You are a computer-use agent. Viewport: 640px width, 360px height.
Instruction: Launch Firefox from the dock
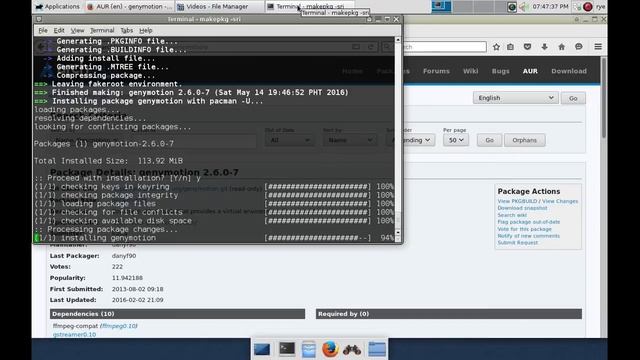[x=330, y=349]
